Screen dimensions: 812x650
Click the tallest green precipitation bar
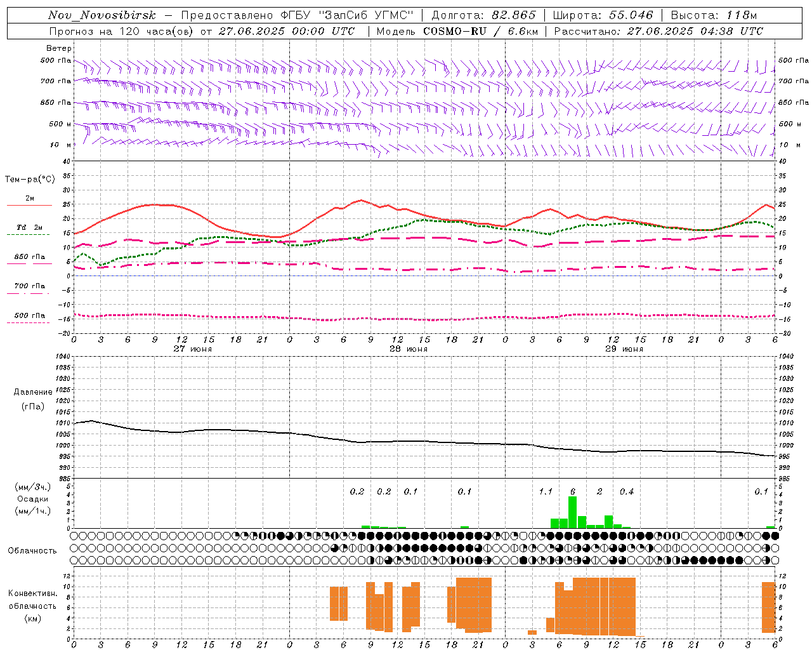click(573, 512)
